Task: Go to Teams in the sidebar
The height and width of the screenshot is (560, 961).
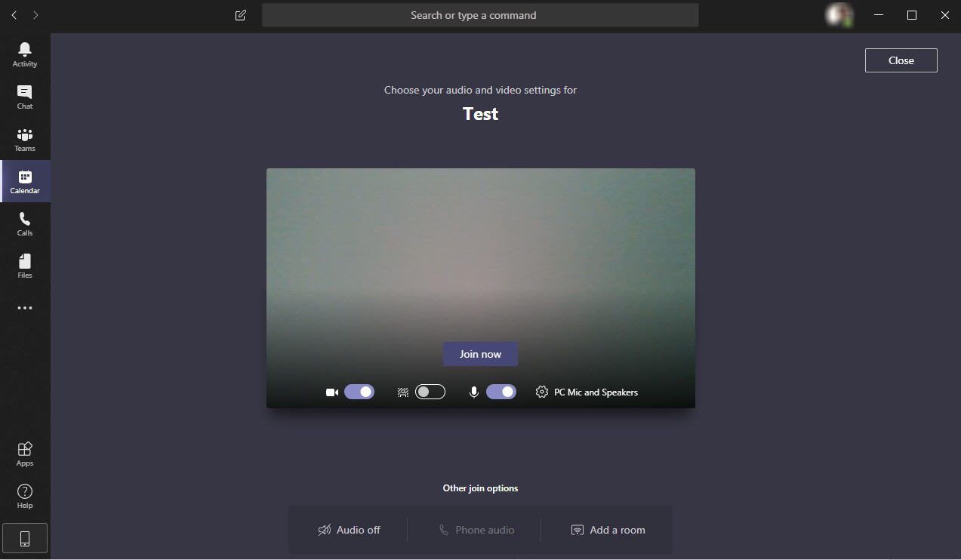Action: pos(25,138)
